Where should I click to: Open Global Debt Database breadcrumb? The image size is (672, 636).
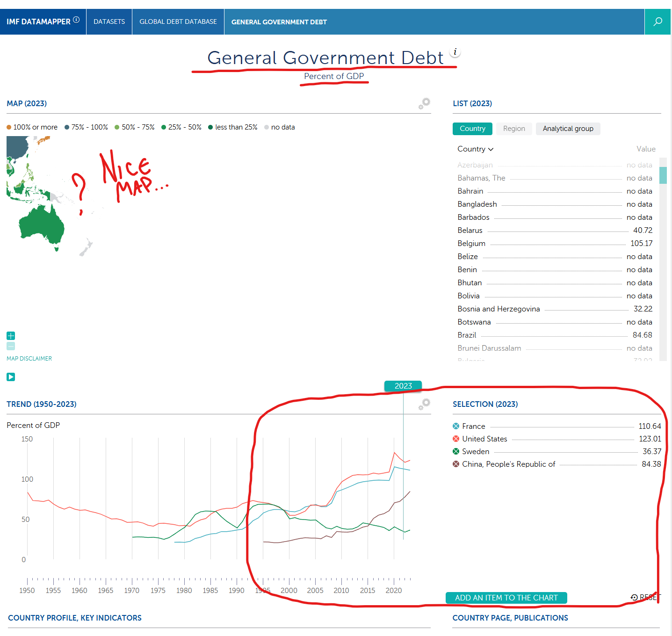click(x=178, y=22)
